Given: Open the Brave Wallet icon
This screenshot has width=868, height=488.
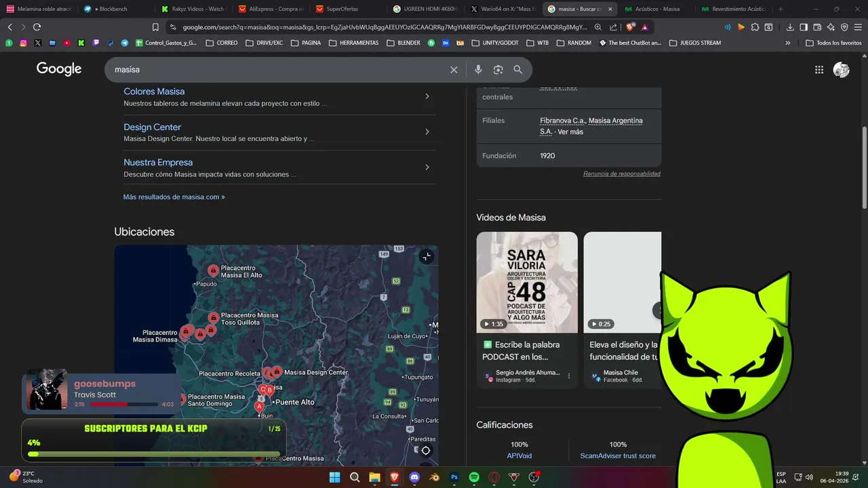Looking at the screenshot, I should tap(817, 27).
